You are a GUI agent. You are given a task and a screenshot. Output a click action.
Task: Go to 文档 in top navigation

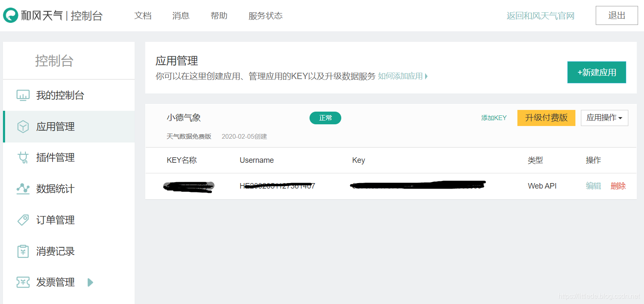[x=143, y=16]
